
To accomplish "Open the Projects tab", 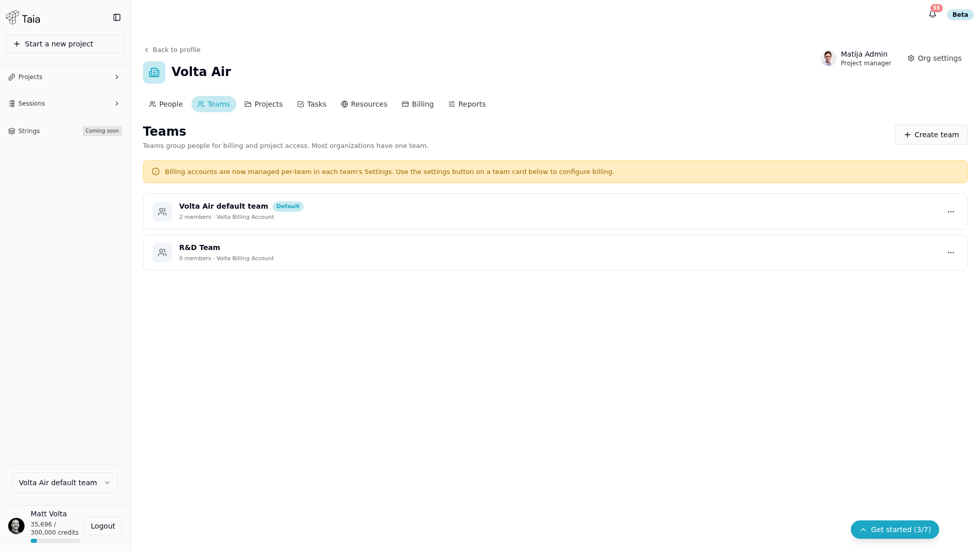I will (263, 104).
